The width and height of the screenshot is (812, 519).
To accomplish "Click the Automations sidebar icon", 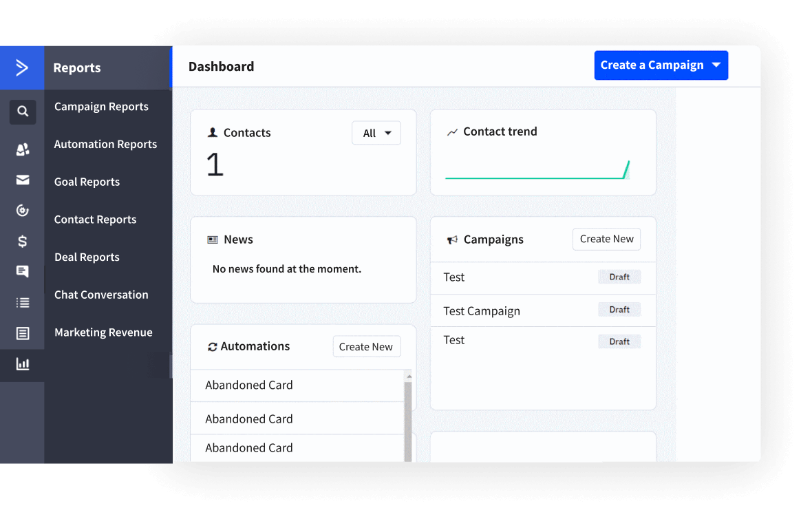I will 22,210.
